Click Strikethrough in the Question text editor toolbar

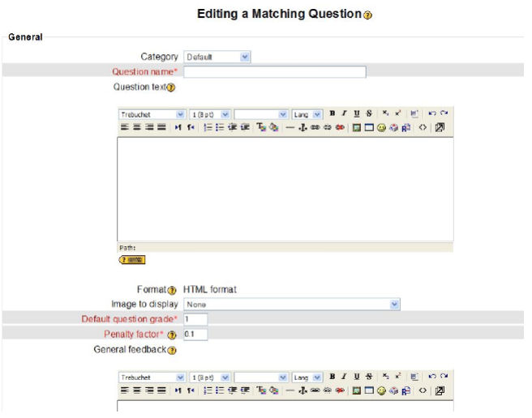click(x=369, y=115)
